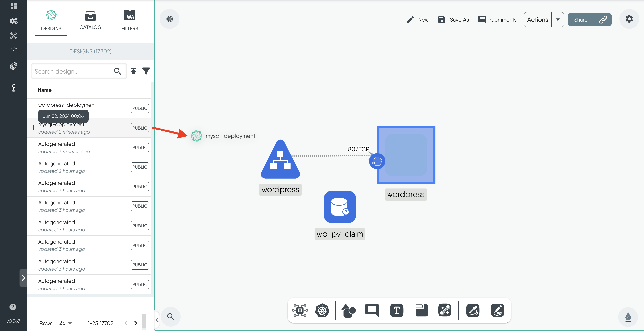Select the text formatting tool icon

[396, 311]
